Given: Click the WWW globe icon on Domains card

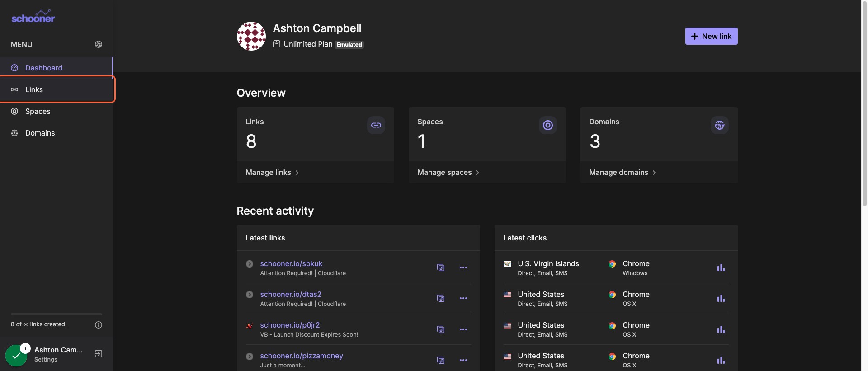Looking at the screenshot, I should (x=720, y=125).
